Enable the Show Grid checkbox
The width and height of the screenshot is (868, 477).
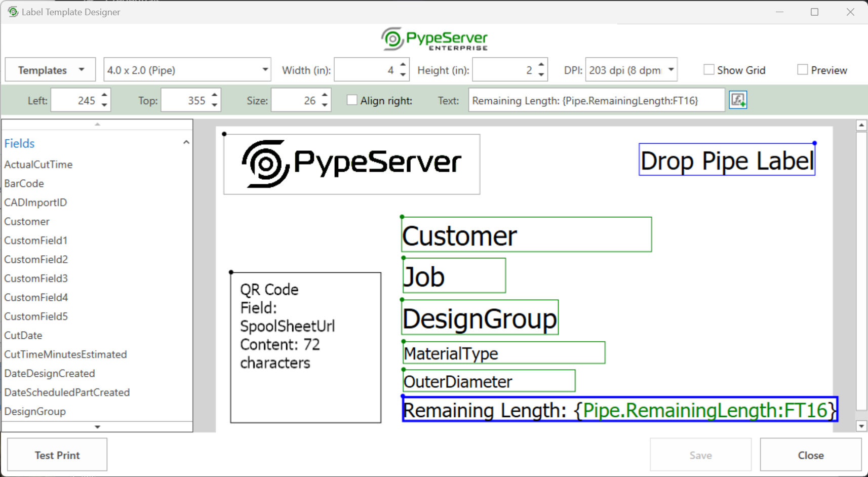709,70
